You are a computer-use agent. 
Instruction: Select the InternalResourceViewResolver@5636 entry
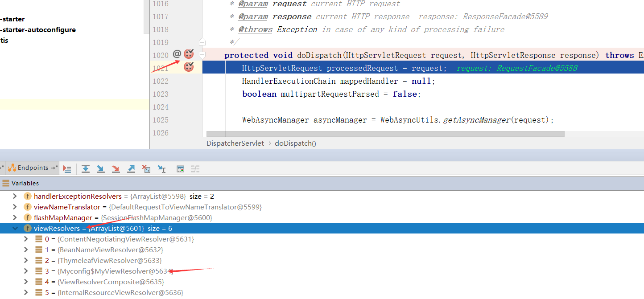pyautogui.click(x=322, y=293)
